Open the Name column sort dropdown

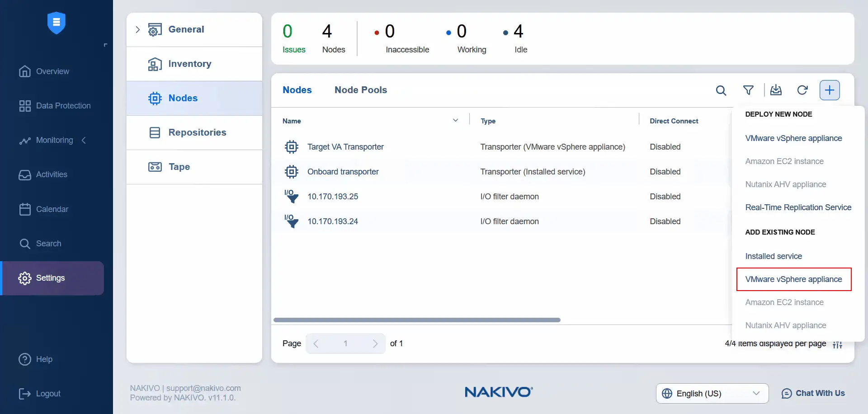(455, 120)
